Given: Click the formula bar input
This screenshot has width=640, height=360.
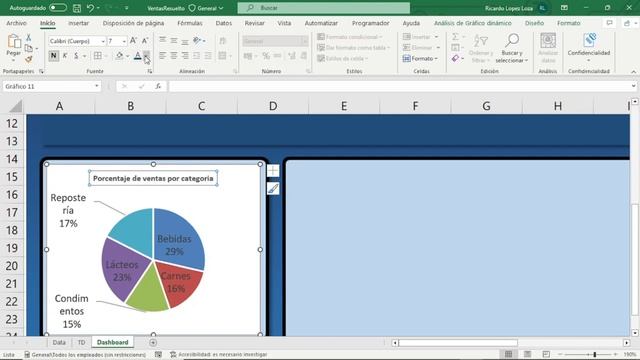Looking at the screenshot, I should [400, 86].
